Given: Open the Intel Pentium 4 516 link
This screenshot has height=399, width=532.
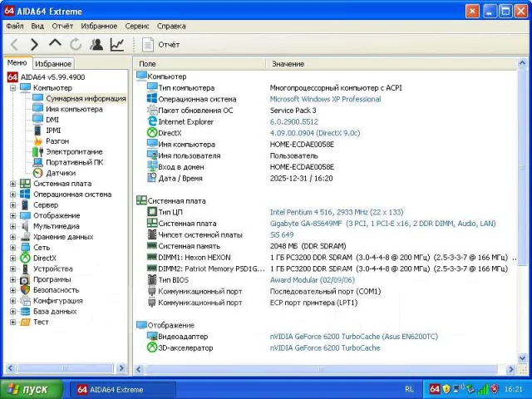Looking at the screenshot, I should coord(336,213).
